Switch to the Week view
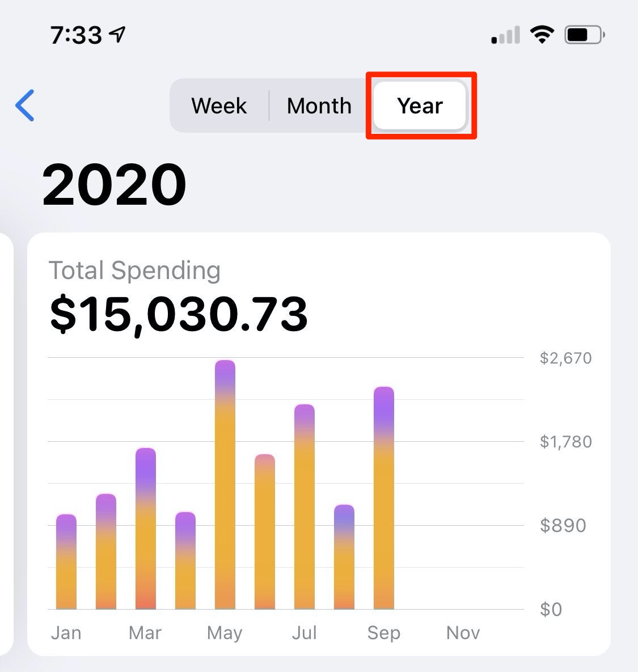638x672 pixels. (x=219, y=105)
